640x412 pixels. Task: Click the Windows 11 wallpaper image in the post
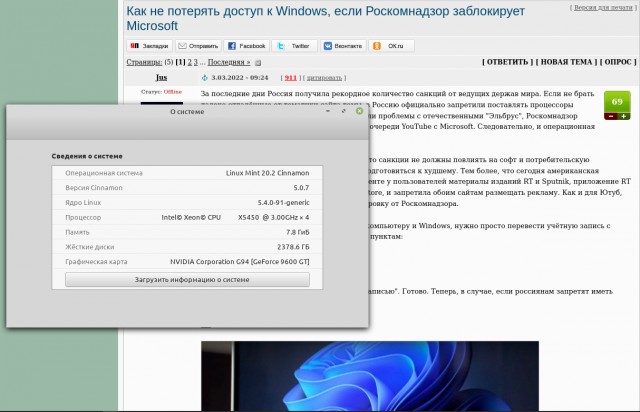click(370, 376)
